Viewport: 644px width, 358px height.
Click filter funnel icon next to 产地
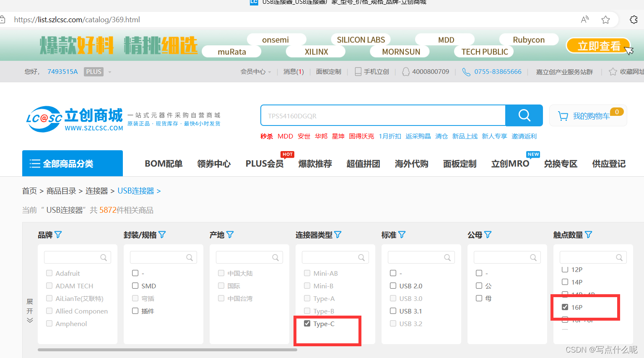[x=230, y=235]
